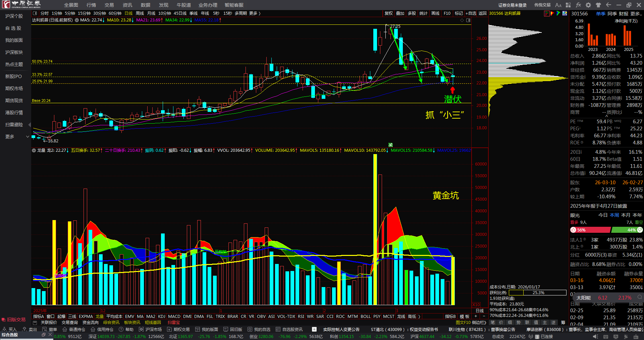Click the 看多 56% red sentiment bar
Screen dimensions: 644x340
coord(590,230)
